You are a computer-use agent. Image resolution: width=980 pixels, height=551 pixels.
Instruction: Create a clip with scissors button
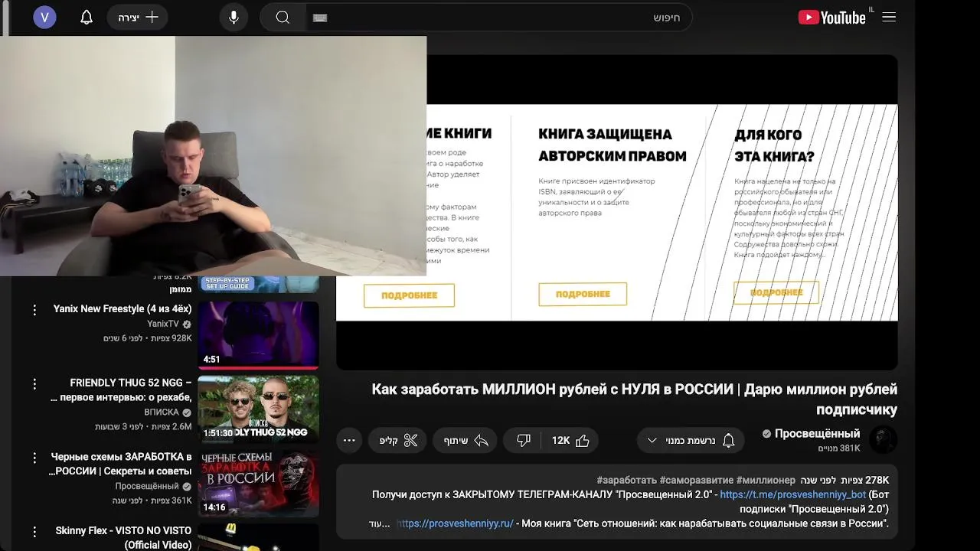399,440
